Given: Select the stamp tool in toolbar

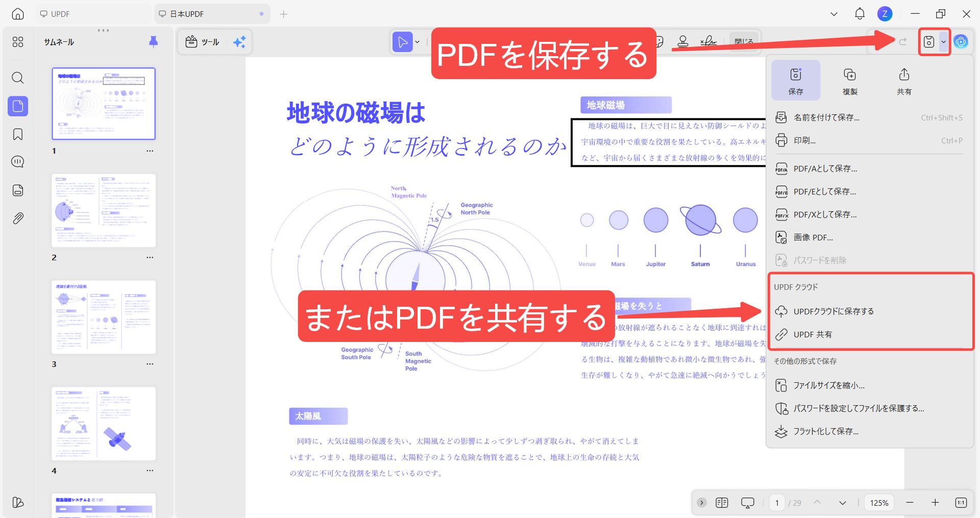Looking at the screenshot, I should pos(682,42).
